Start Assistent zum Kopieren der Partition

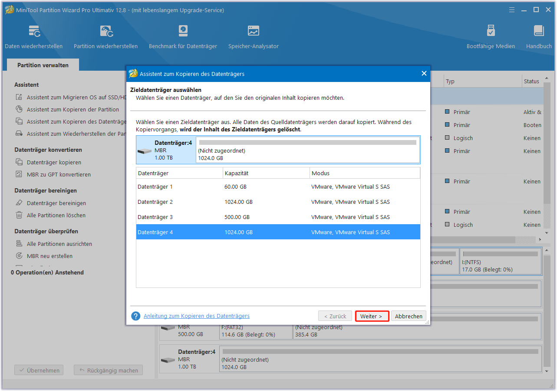tap(67, 109)
